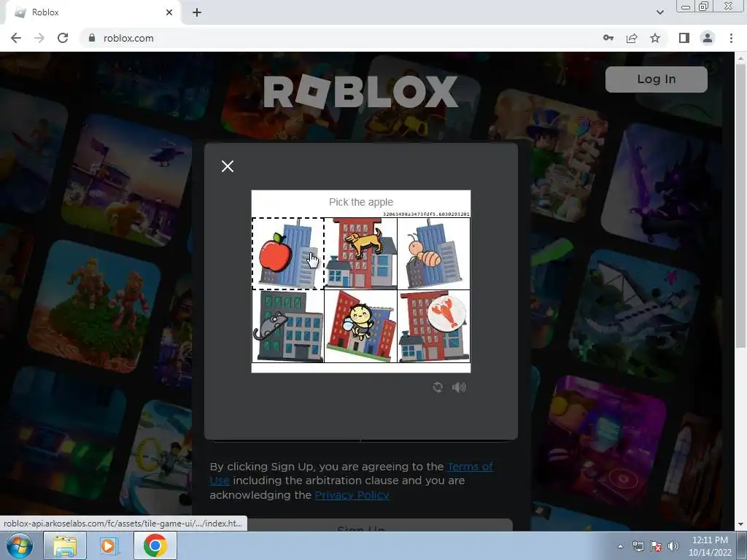The width and height of the screenshot is (747, 560).
Task: Open Action Center flag icon
Action: coord(656,546)
